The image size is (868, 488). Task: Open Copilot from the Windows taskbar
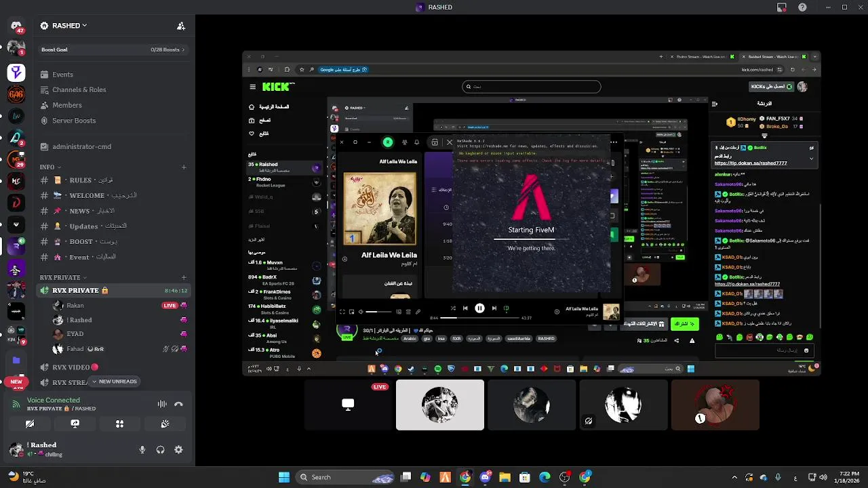coord(425,477)
